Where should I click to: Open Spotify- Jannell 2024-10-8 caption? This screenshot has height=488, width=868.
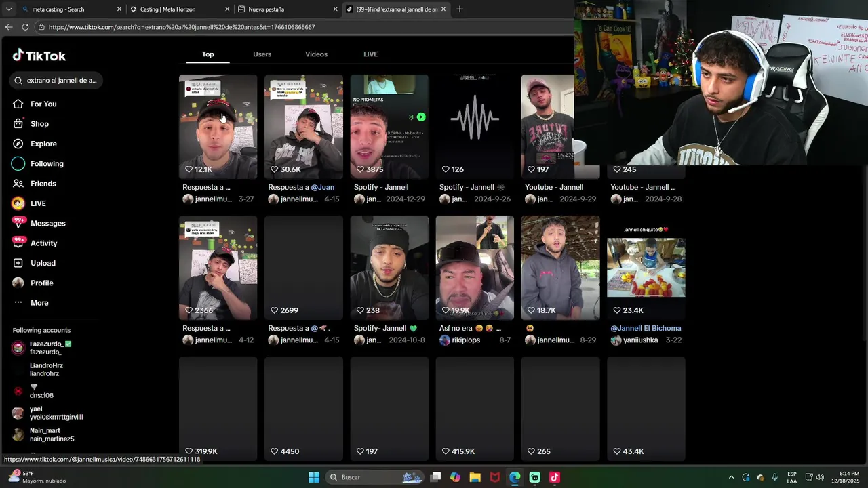(385, 328)
